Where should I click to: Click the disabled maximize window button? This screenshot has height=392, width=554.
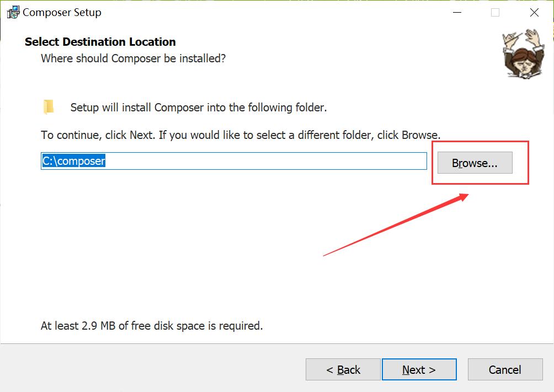click(496, 12)
